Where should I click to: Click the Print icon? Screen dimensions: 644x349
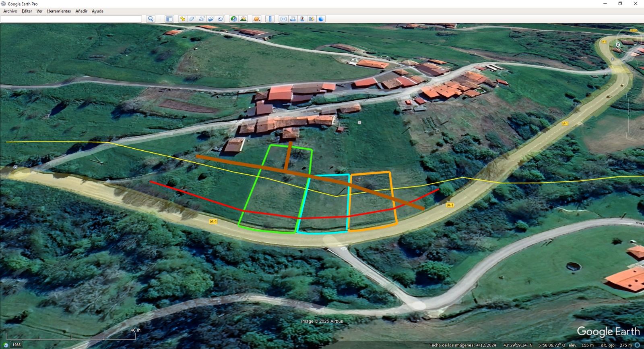tap(293, 19)
